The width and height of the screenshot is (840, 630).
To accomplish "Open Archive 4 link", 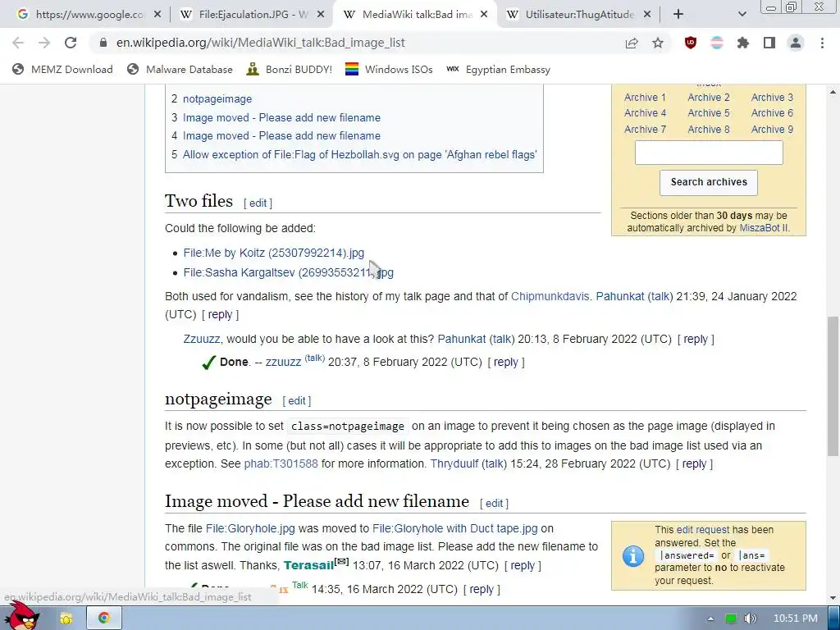I will [645, 113].
